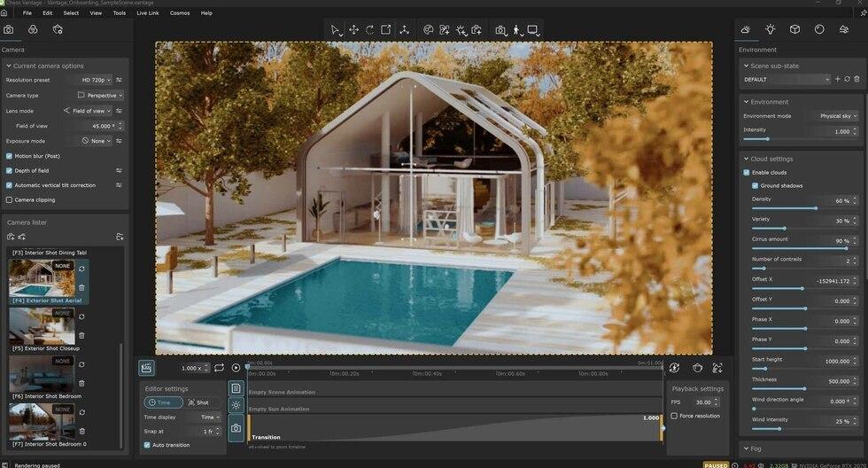
Task: Enable Camera clipping checkbox
Action: click(9, 200)
